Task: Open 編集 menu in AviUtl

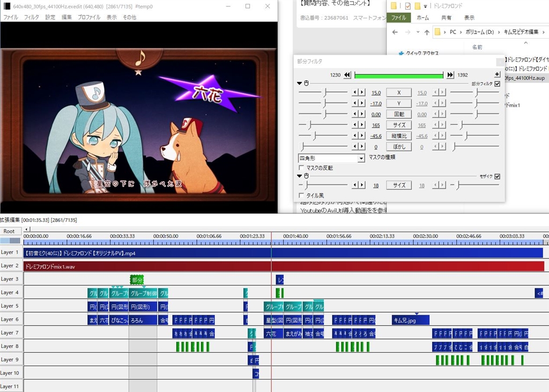Action: 66,17
